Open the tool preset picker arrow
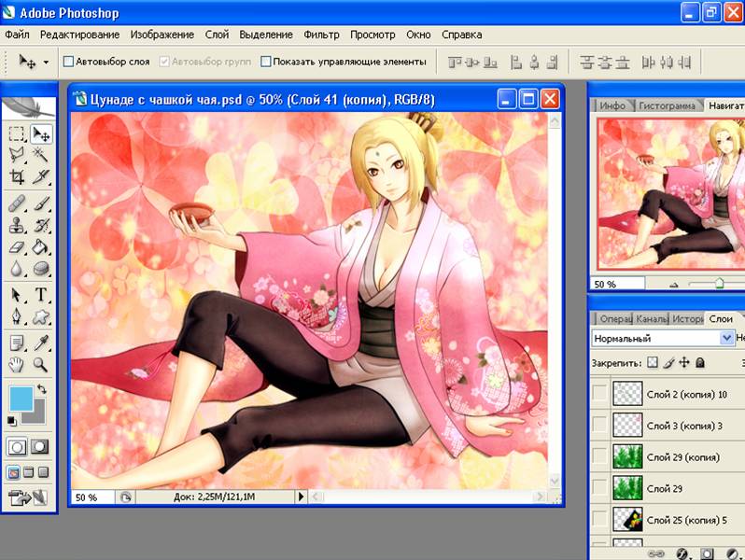The height and width of the screenshot is (560, 745). click(x=46, y=62)
